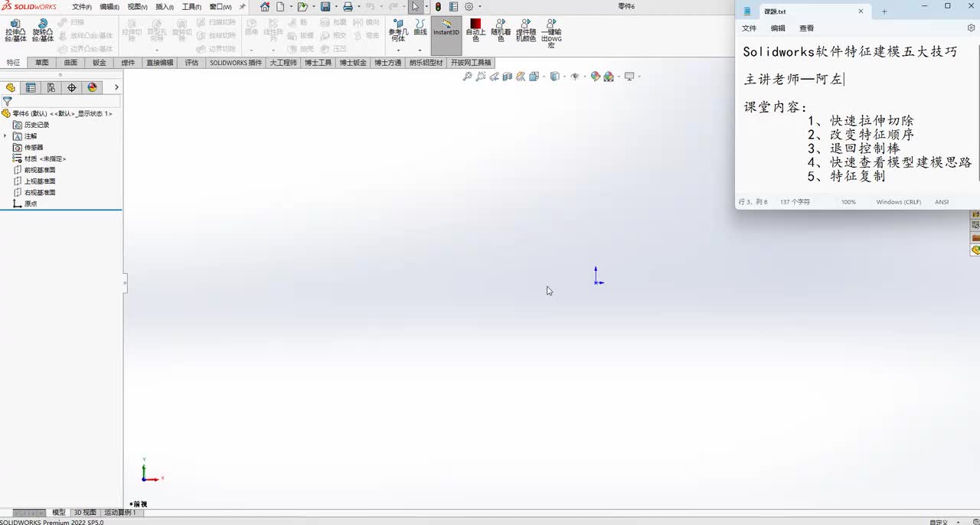Viewport: 980px width, 525px height.
Task: Open the View Settings monitor icon
Action: pyautogui.click(x=629, y=77)
